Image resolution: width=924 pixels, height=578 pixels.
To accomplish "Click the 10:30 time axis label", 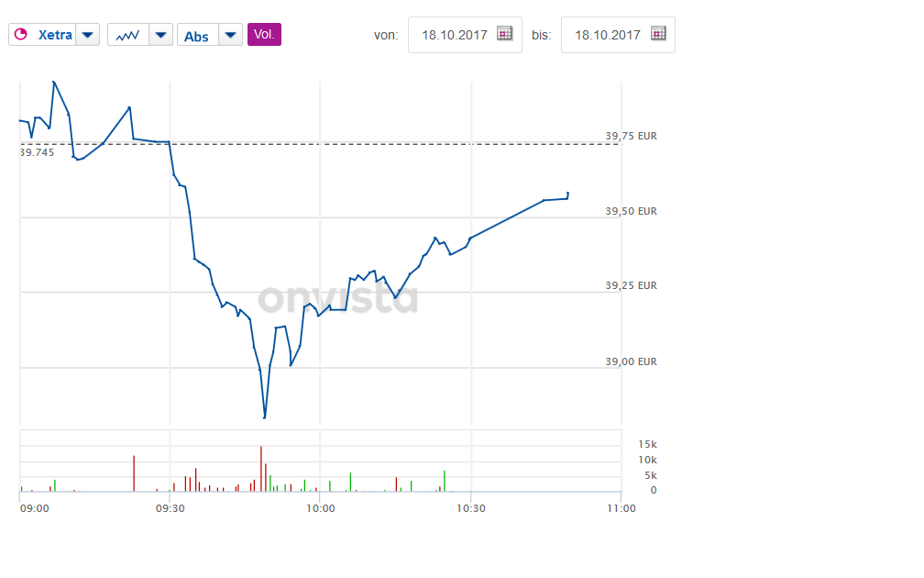I will point(470,507).
